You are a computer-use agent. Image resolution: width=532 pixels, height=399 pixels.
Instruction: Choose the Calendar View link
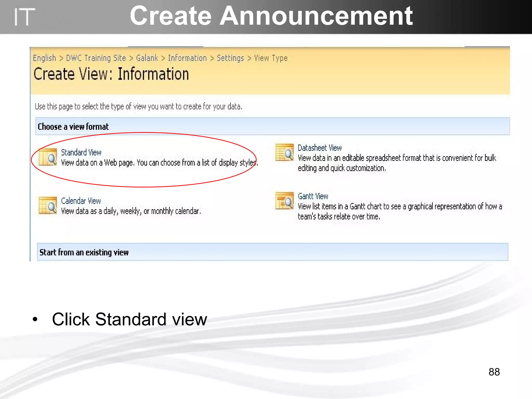[81, 201]
